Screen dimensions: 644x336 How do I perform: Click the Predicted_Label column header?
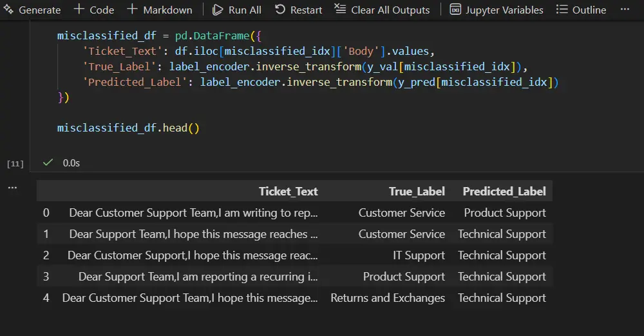[x=504, y=191]
